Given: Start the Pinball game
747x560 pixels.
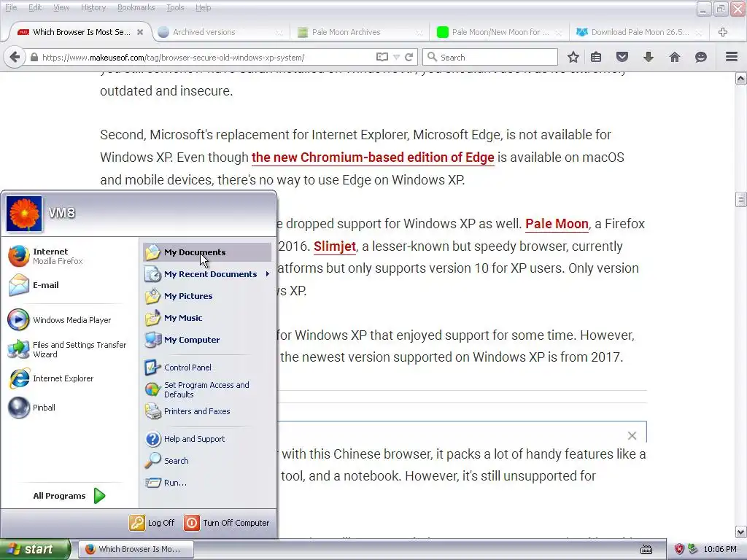Looking at the screenshot, I should [69, 408].
